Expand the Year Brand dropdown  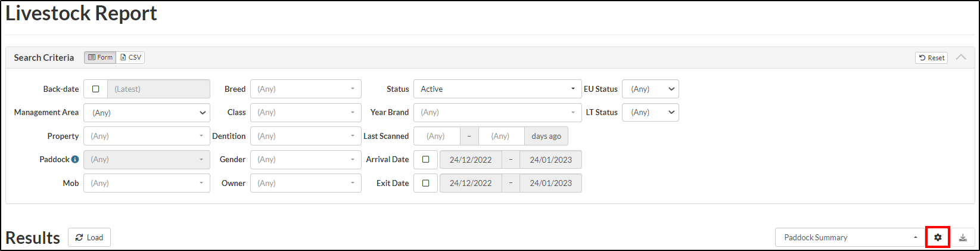click(497, 112)
